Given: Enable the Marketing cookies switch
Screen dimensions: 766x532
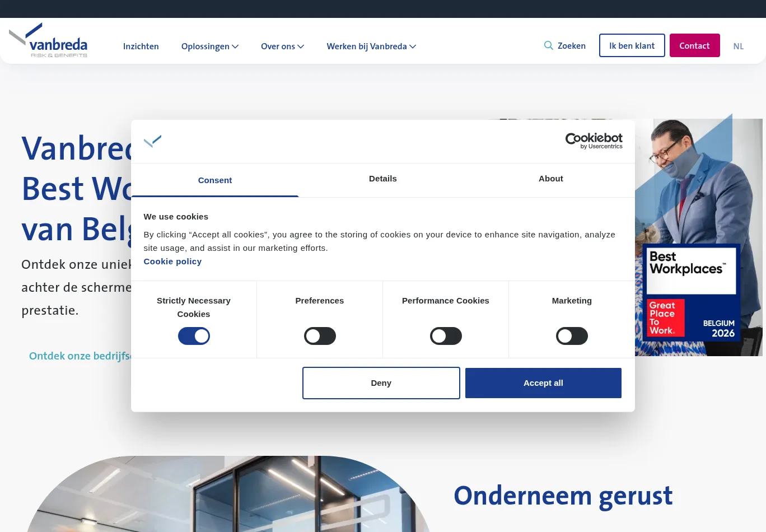Looking at the screenshot, I should click(x=572, y=336).
